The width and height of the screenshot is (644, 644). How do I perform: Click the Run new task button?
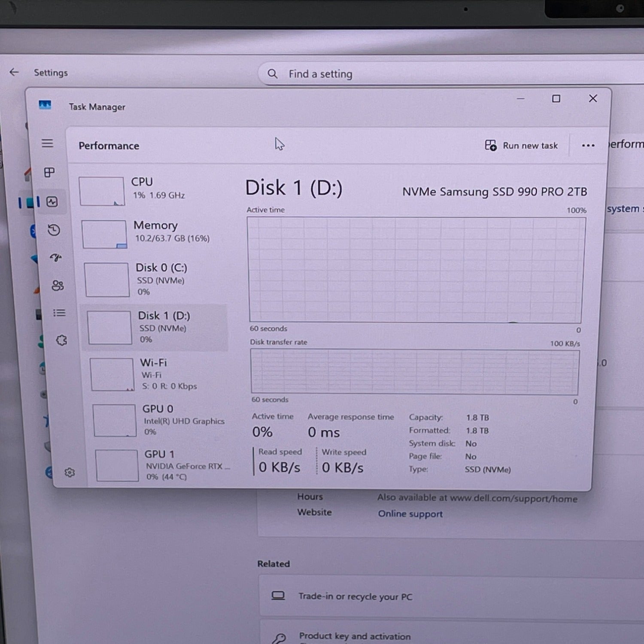coord(521,146)
